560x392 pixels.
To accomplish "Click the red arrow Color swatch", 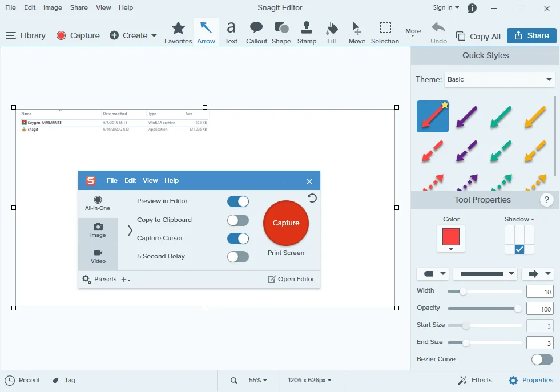I will pos(451,238).
